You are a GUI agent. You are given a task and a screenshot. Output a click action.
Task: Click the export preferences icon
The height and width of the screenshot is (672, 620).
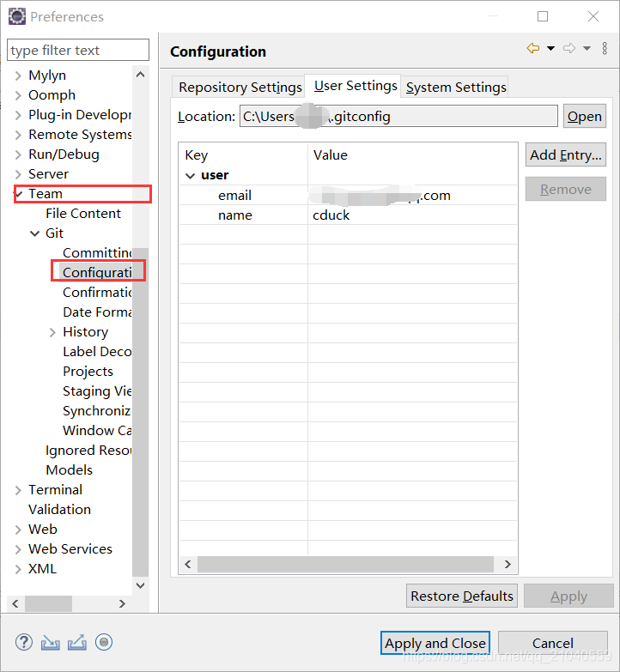click(x=77, y=643)
